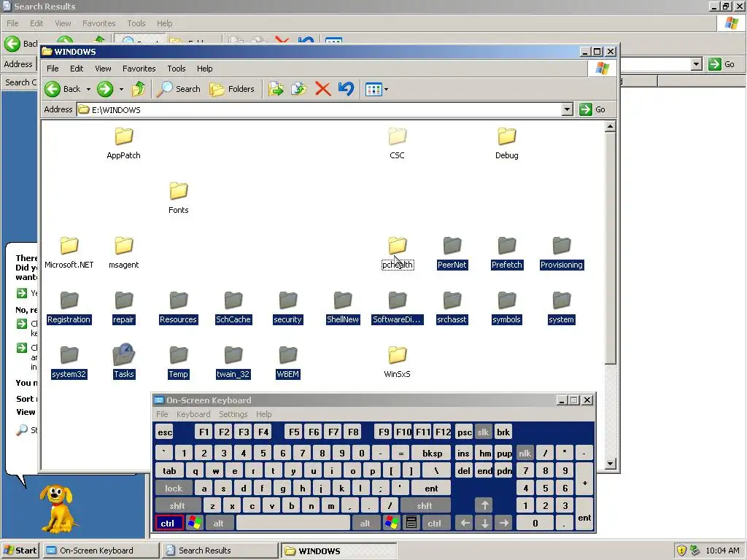
Task: Click application menu key on On-Screen Keyboard
Action: [x=411, y=524]
